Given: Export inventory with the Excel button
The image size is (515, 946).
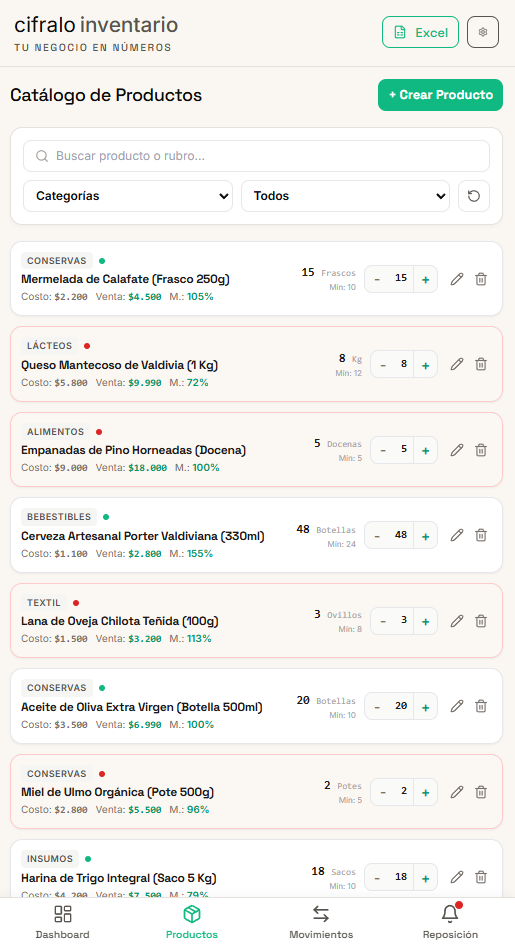Looking at the screenshot, I should click(x=420, y=32).
